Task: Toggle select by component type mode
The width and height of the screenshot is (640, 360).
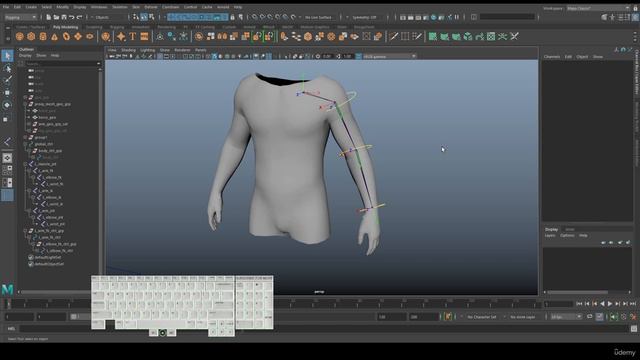Action: (x=152, y=17)
